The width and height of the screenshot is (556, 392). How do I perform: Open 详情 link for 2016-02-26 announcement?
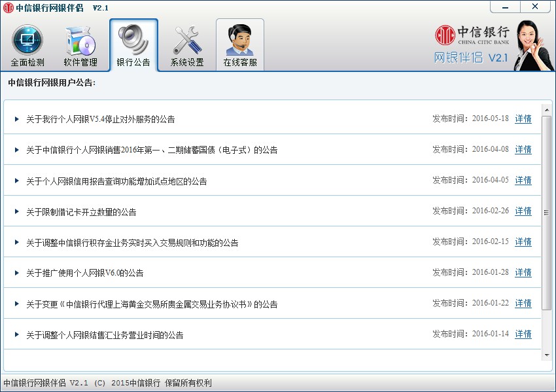[x=523, y=211]
